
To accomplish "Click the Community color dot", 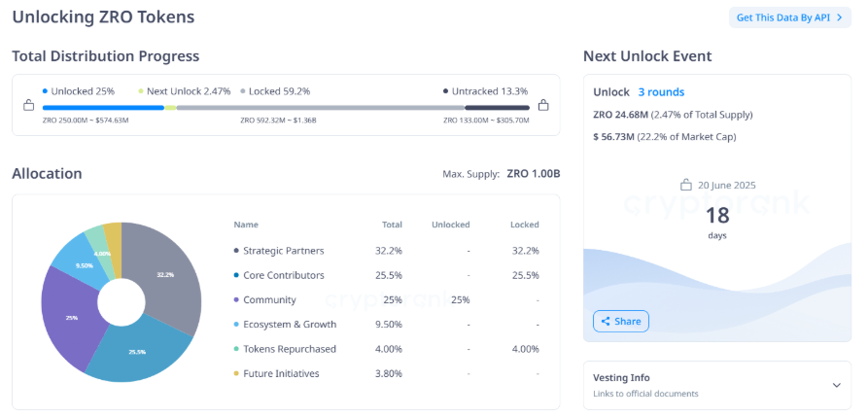I will (x=236, y=300).
